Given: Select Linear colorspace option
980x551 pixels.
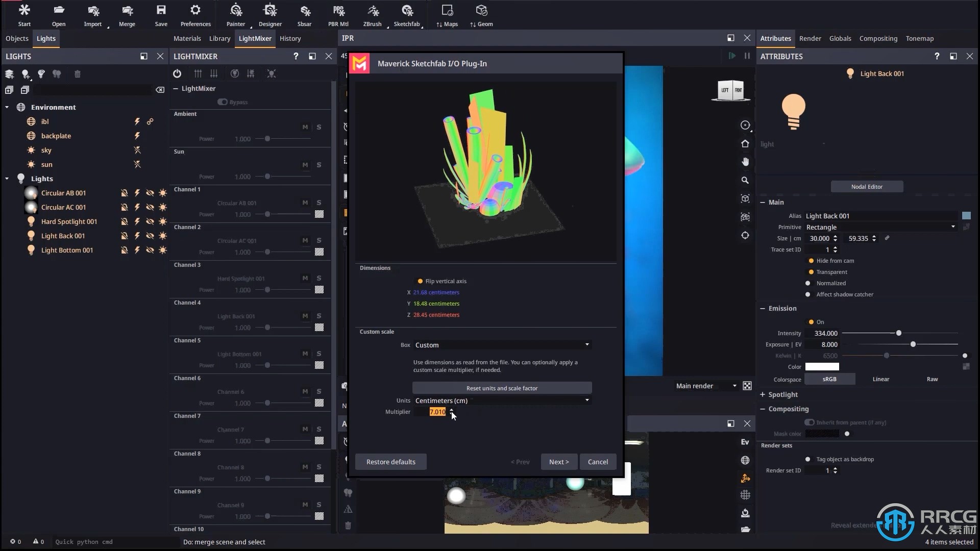Looking at the screenshot, I should click(881, 379).
